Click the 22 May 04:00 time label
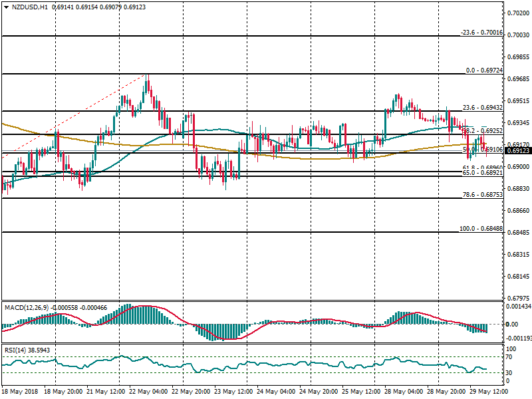 coord(150,393)
